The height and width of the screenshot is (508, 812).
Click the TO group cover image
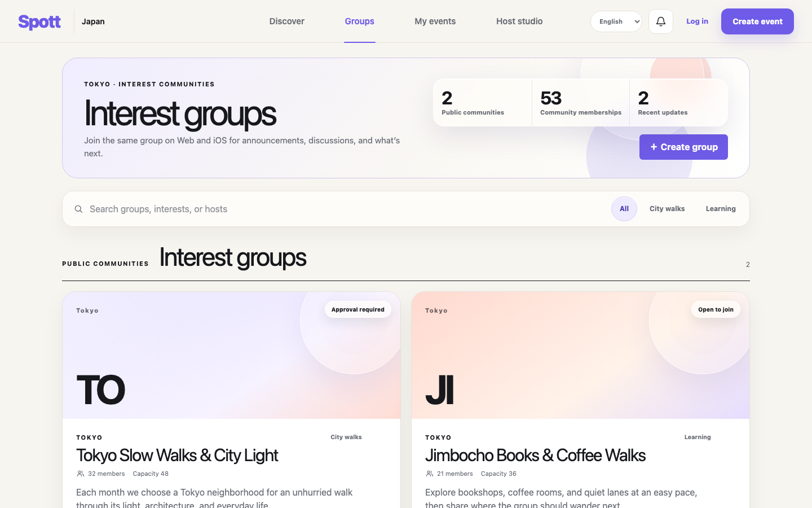click(x=231, y=355)
